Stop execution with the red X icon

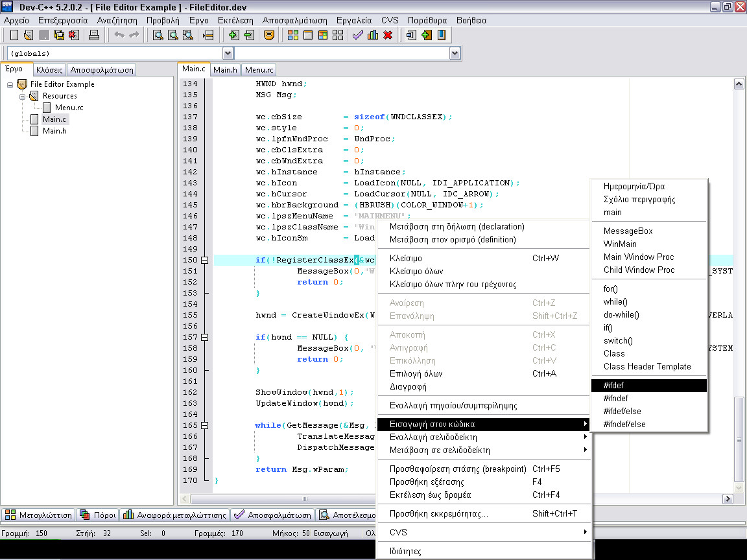coord(388,35)
